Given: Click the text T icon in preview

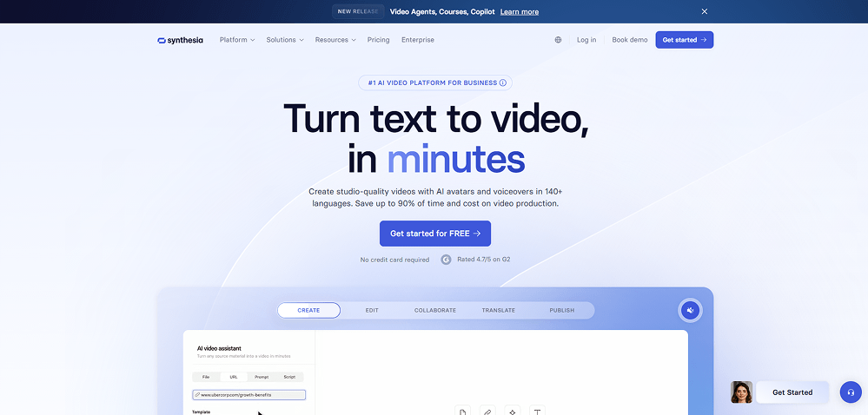Looking at the screenshot, I should pos(537,411).
